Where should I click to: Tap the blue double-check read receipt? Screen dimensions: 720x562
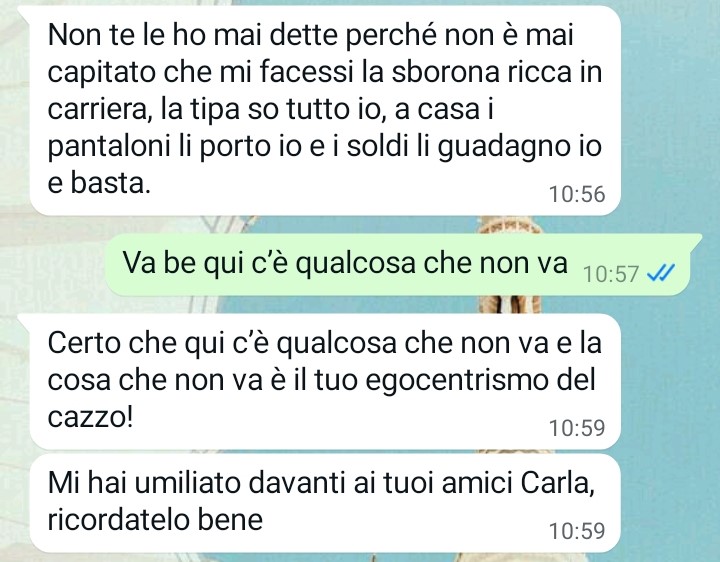click(660, 274)
